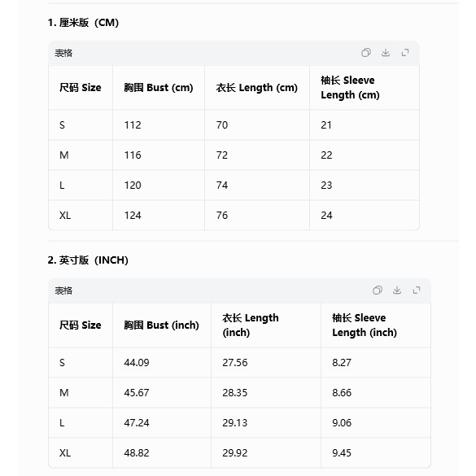Click the 胸围 Bust (inch) column header
The height and width of the screenshot is (476, 476).
(161, 325)
